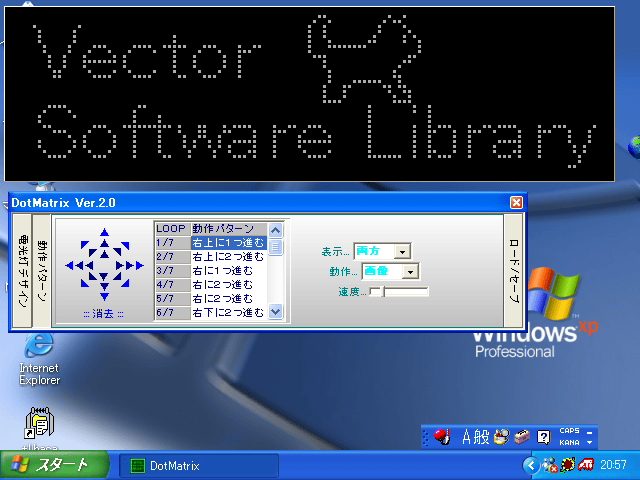Click the outermost bright-blue left arrow

point(69,265)
